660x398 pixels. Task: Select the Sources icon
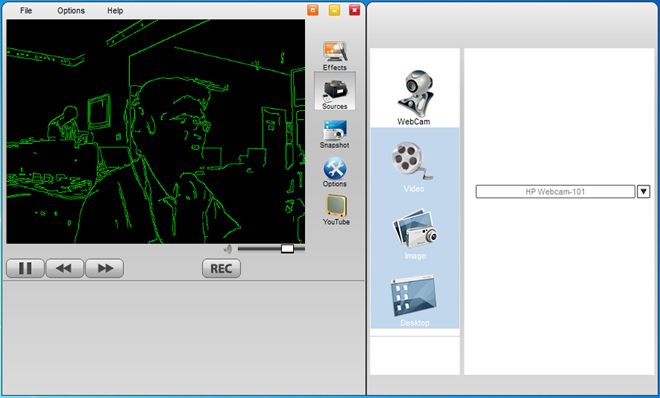335,91
